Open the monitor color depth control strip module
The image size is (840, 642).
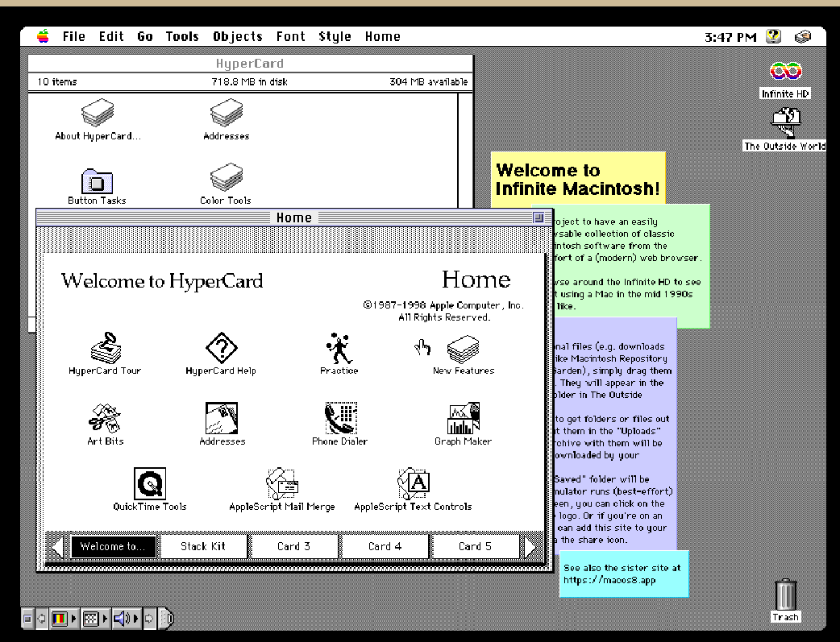[63, 619]
